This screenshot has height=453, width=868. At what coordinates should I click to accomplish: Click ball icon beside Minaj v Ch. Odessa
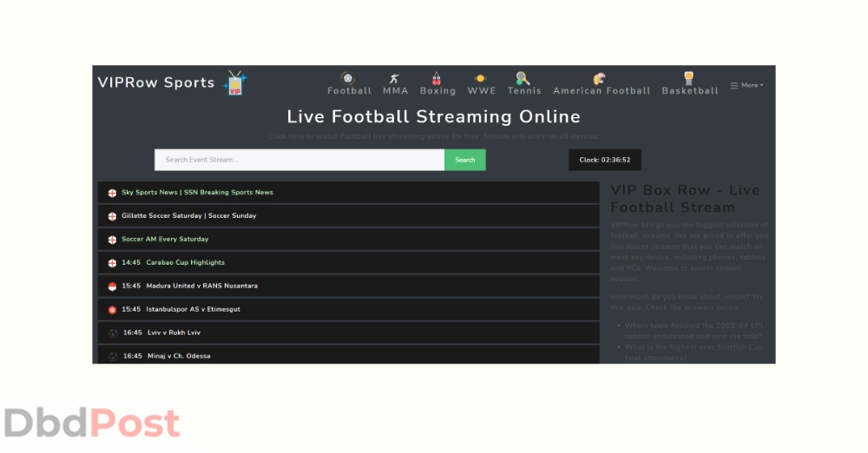point(113,356)
